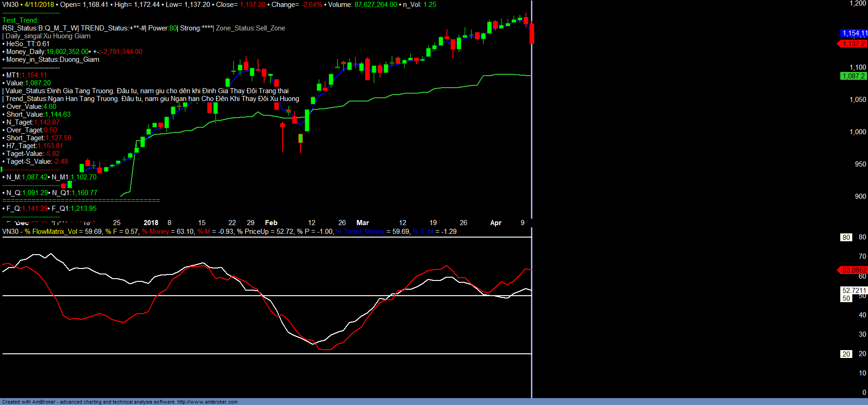Click the blue 1,154.11 price label

(x=854, y=33)
